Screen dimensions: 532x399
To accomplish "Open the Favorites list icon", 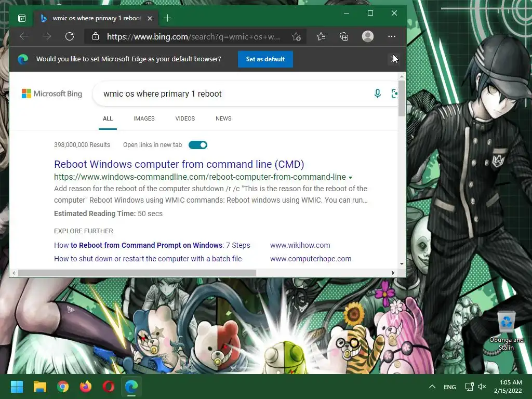I will [x=321, y=36].
